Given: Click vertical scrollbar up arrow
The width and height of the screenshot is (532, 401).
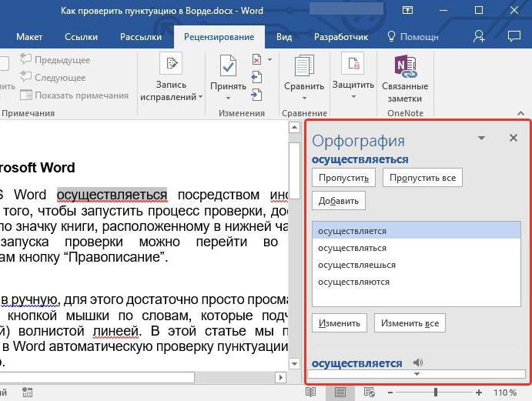Looking at the screenshot, I should [295, 128].
